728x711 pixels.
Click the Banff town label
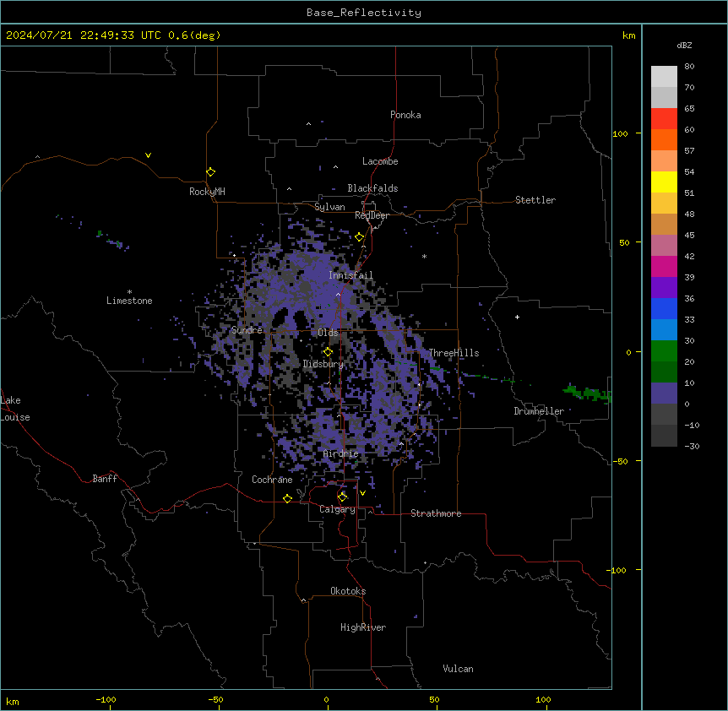[105, 479]
